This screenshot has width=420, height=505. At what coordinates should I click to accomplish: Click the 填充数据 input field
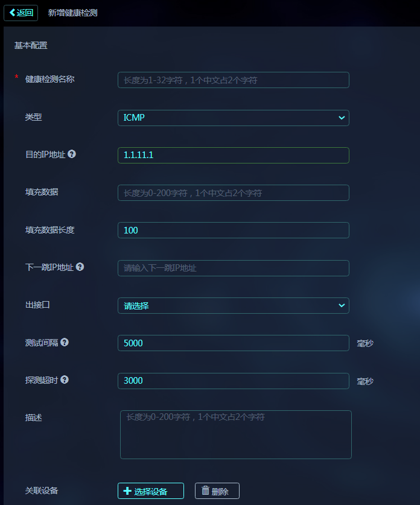234,192
